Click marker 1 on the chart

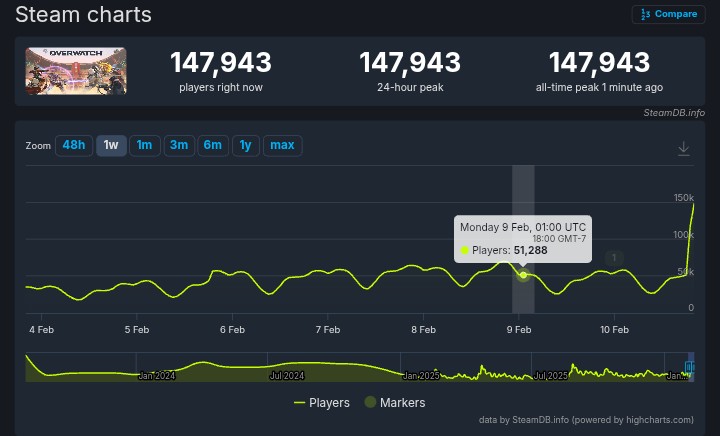[614, 258]
